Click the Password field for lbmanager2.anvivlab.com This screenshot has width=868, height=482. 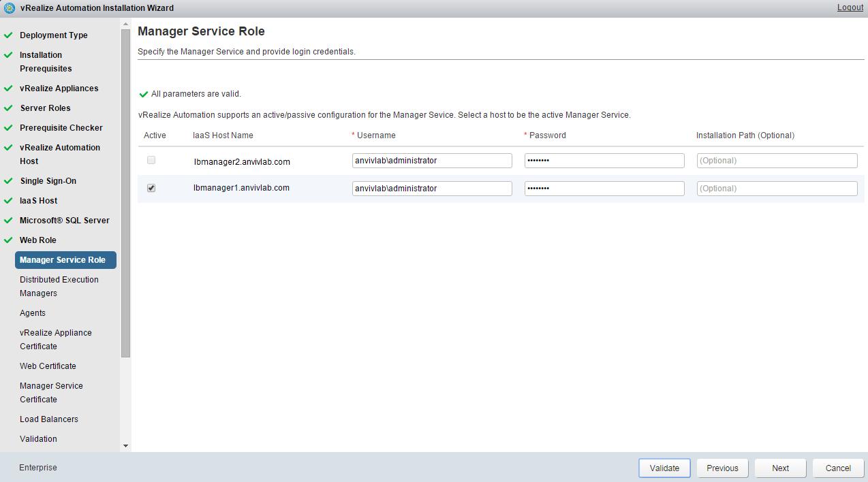[x=604, y=161]
